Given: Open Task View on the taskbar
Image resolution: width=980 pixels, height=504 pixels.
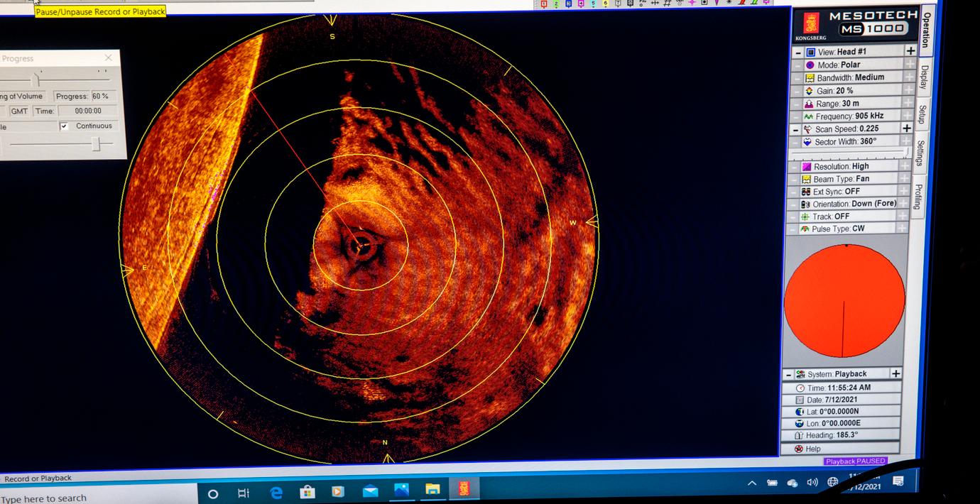Looking at the screenshot, I should click(244, 493).
